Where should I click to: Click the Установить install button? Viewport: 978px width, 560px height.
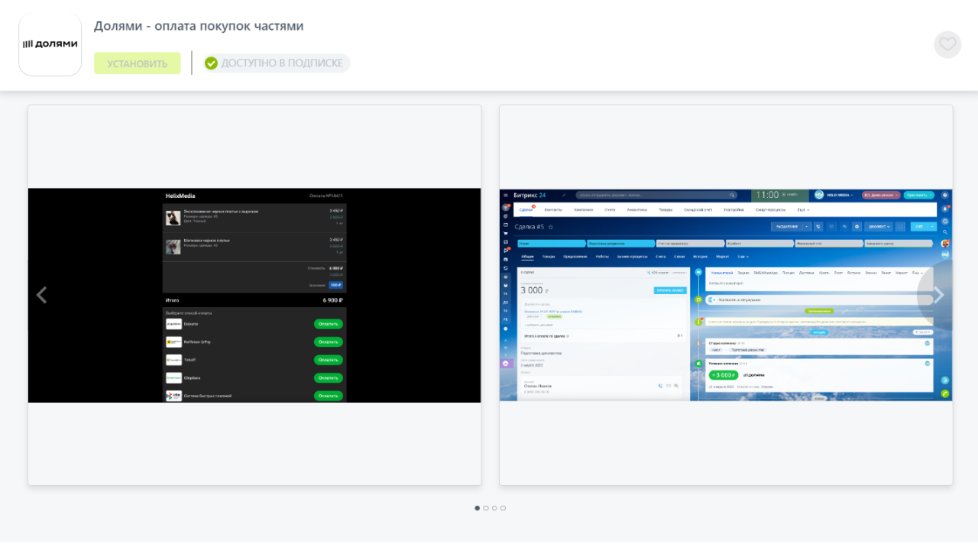pos(138,63)
